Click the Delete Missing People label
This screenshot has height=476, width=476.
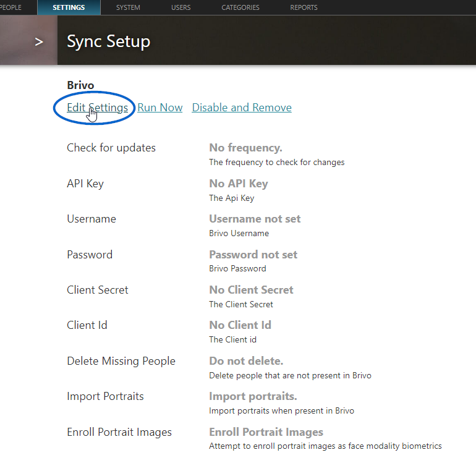121,361
